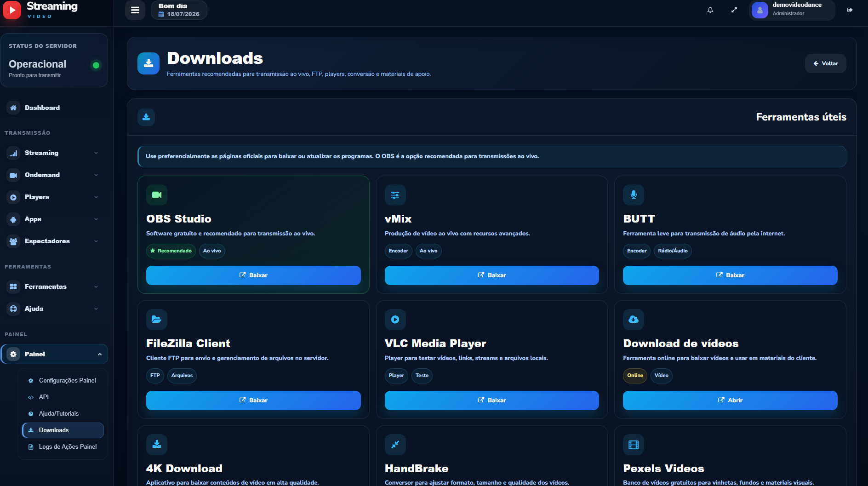Viewport: 868px width, 486px height.
Task: Expand the Players menu chevron
Action: tap(96, 197)
